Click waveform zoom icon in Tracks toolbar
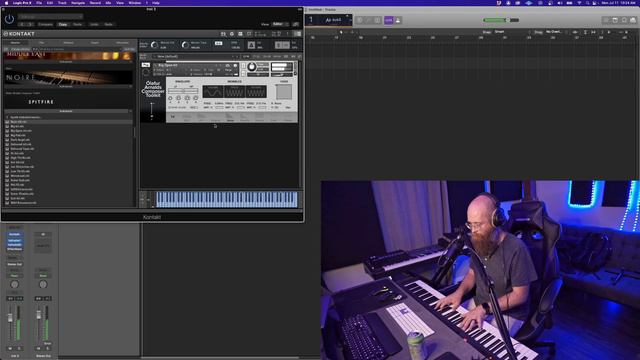Image resolution: width=640 pixels, height=360 pixels. tap(576, 32)
